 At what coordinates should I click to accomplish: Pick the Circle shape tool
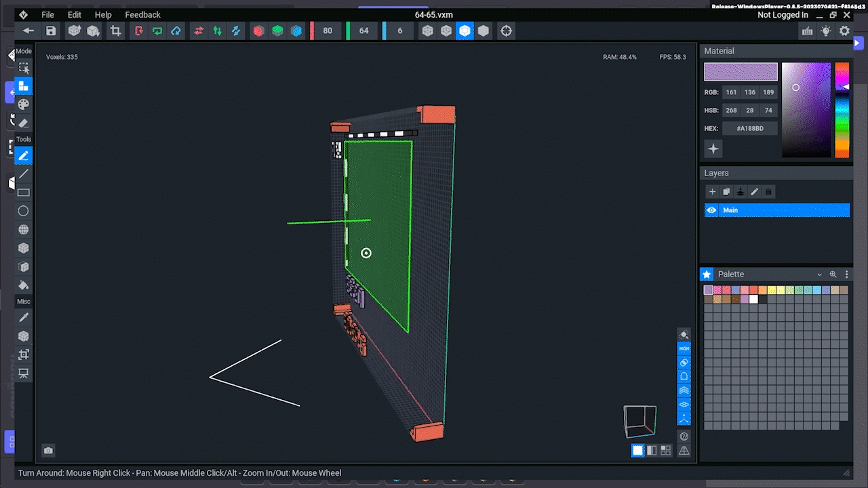24,211
